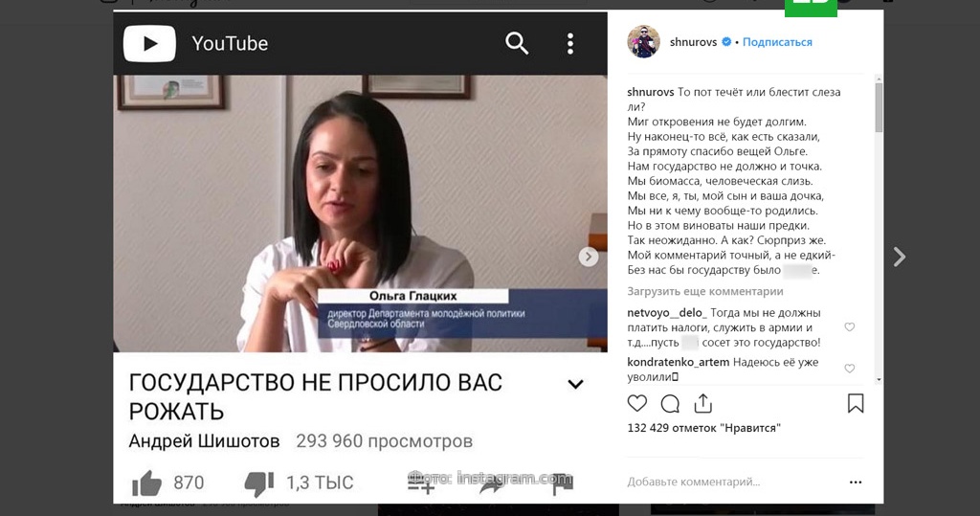This screenshot has width=980, height=516.
Task: View the 132 429 likes list
Action: pyautogui.click(x=703, y=429)
